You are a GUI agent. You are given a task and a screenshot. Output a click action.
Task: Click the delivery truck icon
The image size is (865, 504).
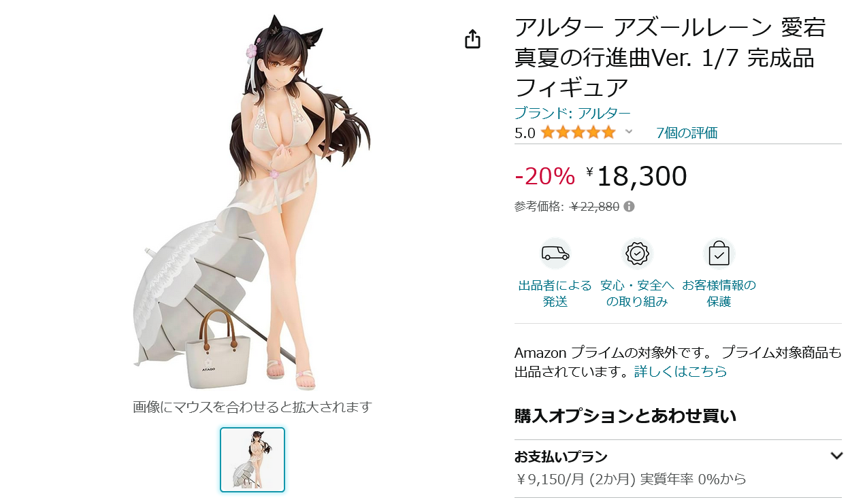pos(555,254)
